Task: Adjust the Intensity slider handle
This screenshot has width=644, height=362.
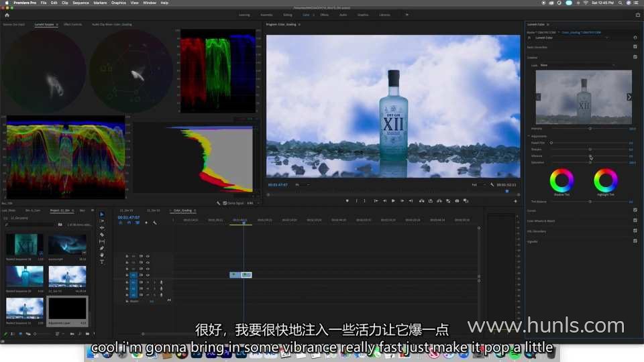Action: click(x=590, y=129)
